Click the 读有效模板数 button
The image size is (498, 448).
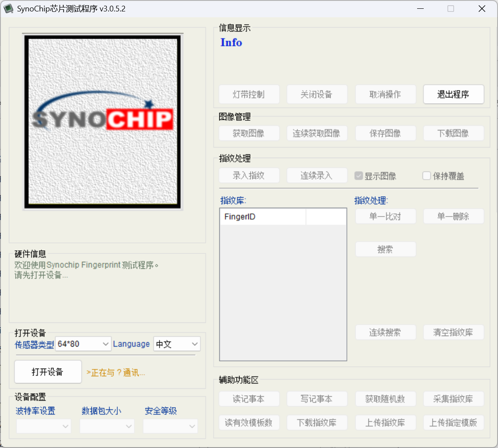[249, 423]
